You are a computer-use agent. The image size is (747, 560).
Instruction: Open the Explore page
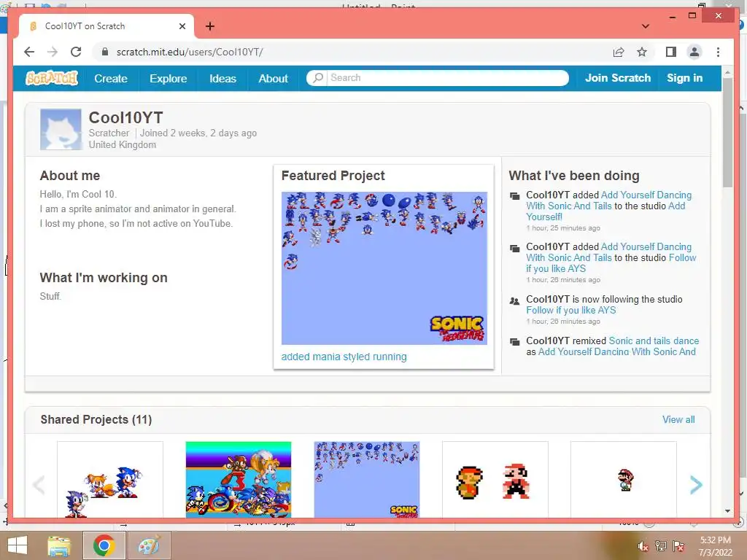[x=169, y=79]
